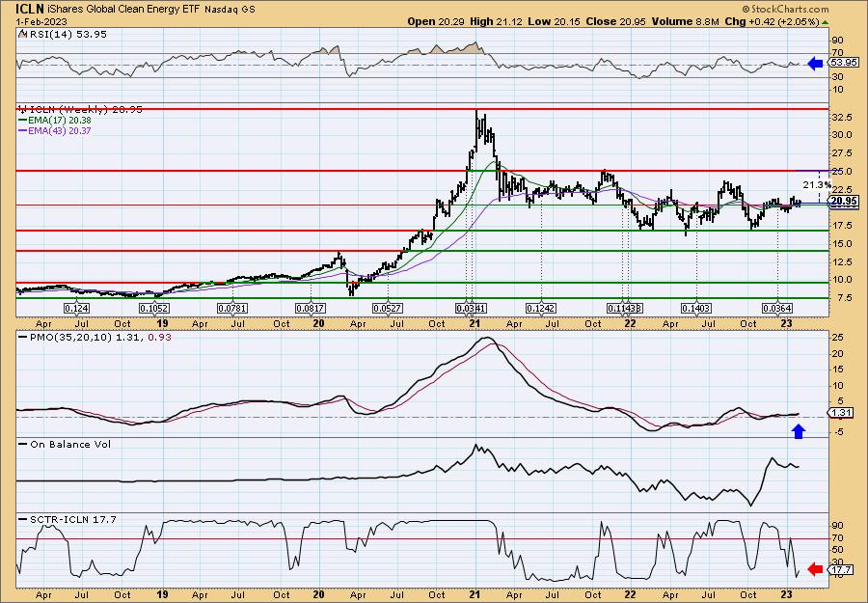Select the PMO(35,20,10) 1.31, 0.93 label
The image size is (868, 603).
click(95, 337)
